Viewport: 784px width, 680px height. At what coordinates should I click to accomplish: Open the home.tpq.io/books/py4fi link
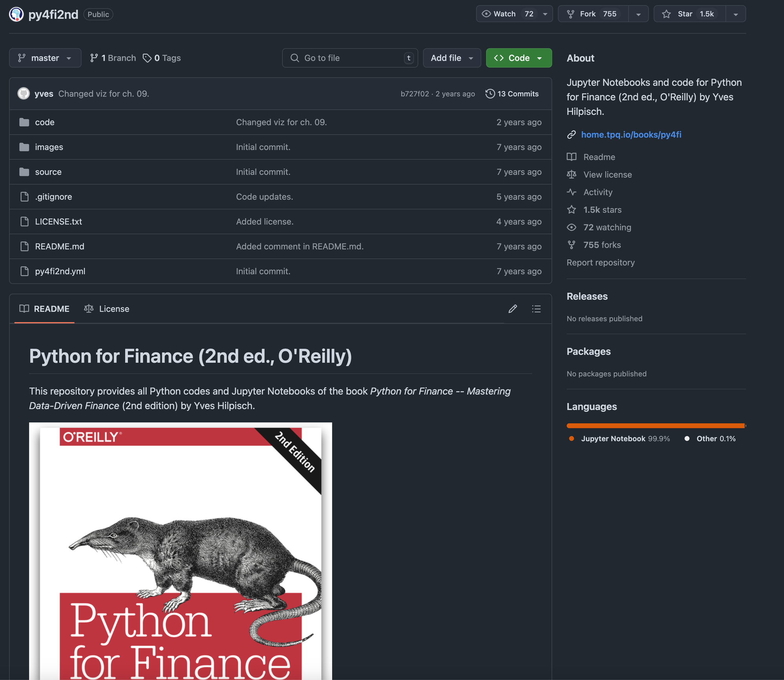pos(631,134)
